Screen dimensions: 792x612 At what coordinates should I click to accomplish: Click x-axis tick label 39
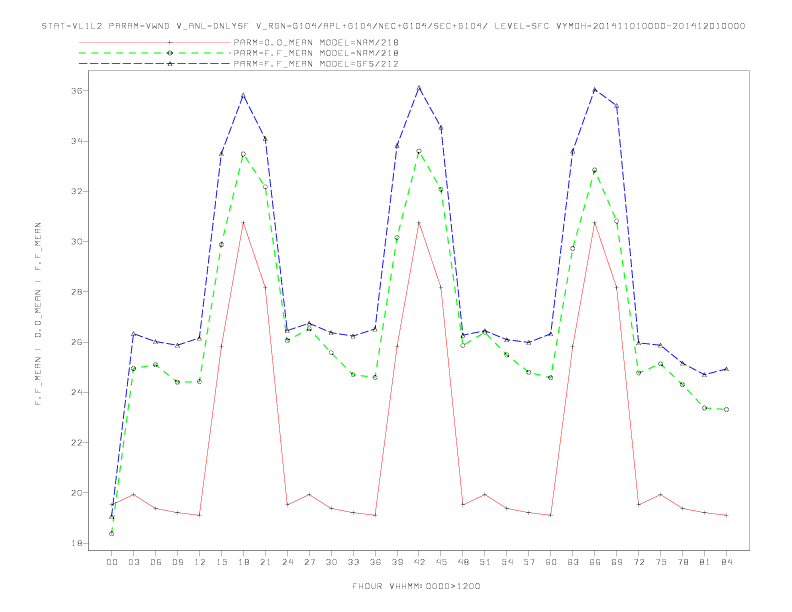click(397, 562)
